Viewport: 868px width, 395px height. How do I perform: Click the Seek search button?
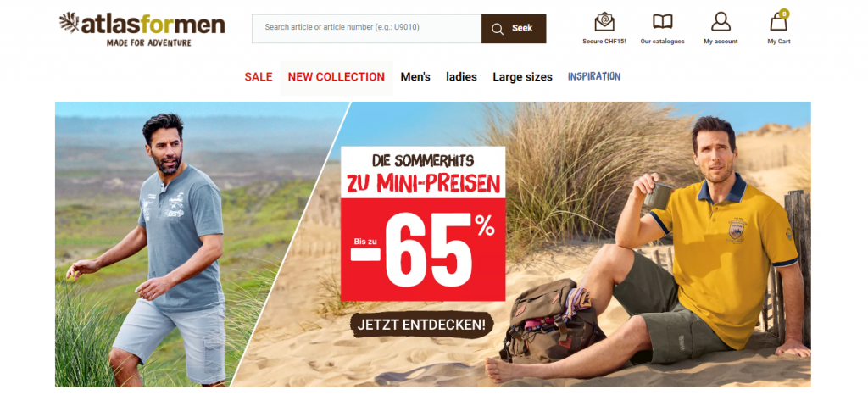tap(514, 29)
